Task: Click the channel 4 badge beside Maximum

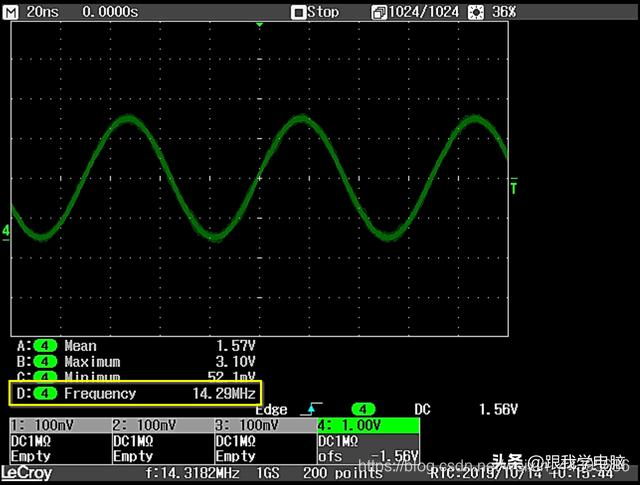Action: (x=45, y=362)
